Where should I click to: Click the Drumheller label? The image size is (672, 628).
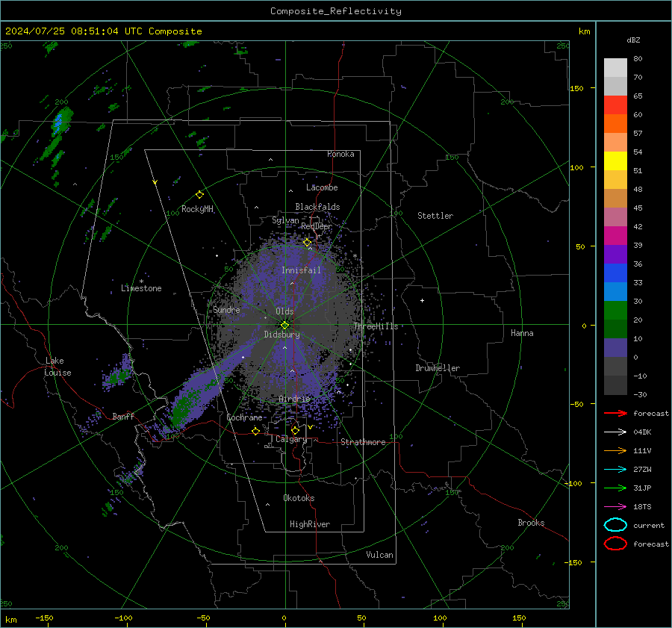point(438,368)
